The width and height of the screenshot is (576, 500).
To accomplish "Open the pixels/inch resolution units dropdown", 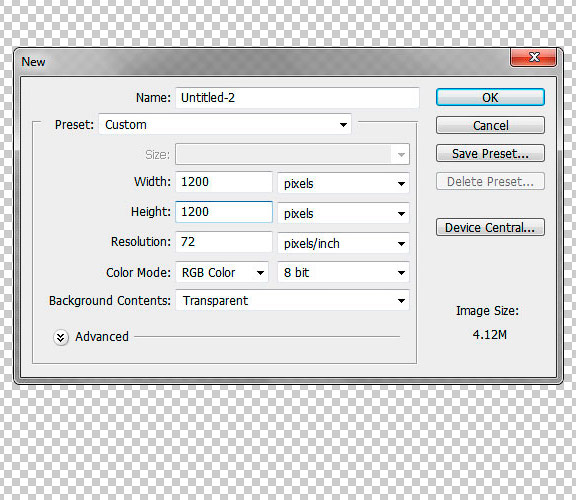I will point(343,244).
